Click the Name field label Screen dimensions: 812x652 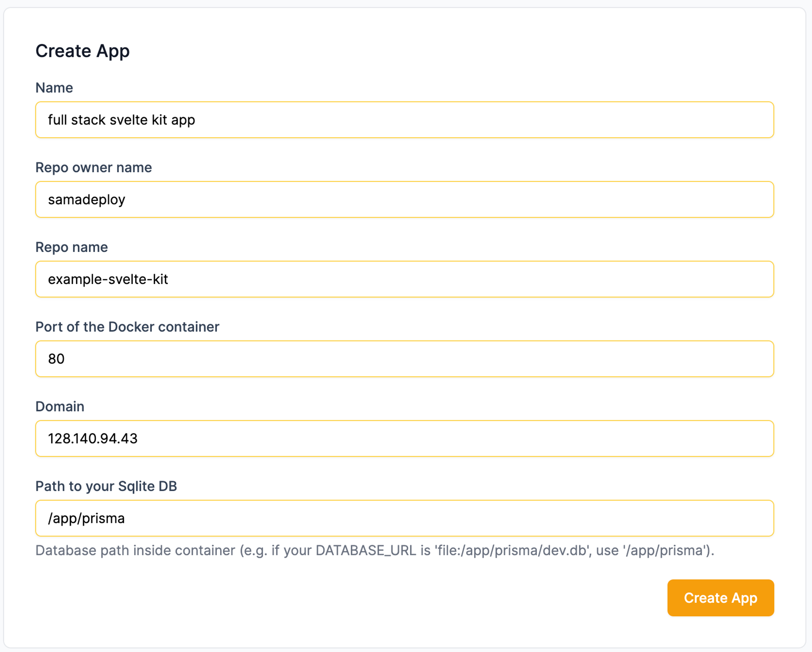click(54, 88)
